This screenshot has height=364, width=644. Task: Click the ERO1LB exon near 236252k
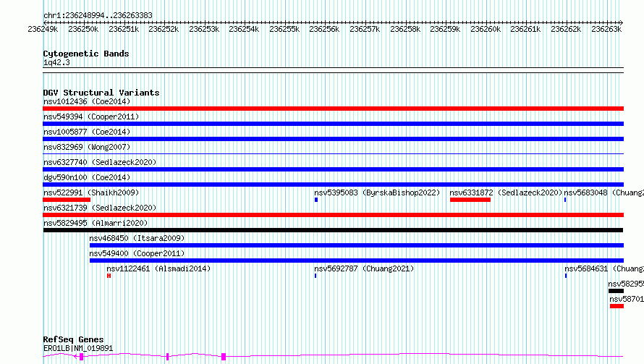(x=168, y=357)
